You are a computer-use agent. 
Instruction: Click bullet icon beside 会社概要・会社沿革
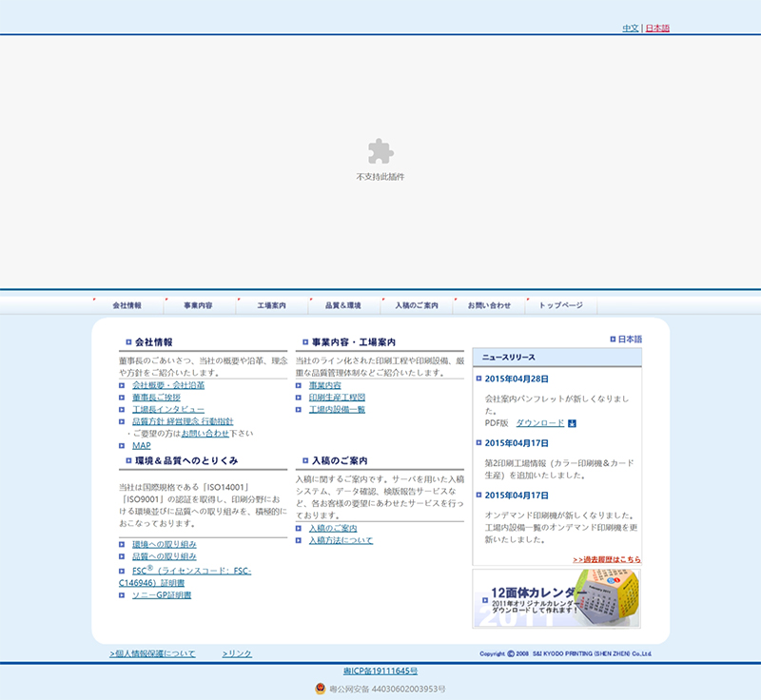coord(123,385)
